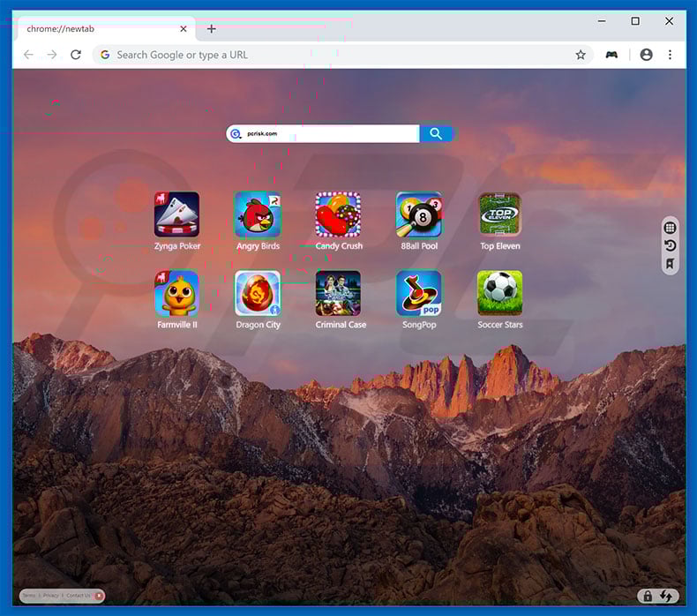Image resolution: width=697 pixels, height=616 pixels.
Task: Launch the Angry Birds game icon
Action: click(x=258, y=214)
